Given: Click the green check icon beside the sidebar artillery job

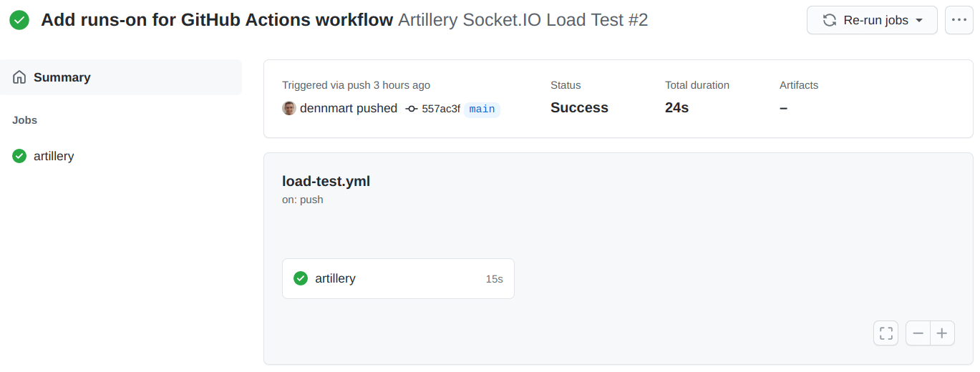Looking at the screenshot, I should tap(19, 156).
